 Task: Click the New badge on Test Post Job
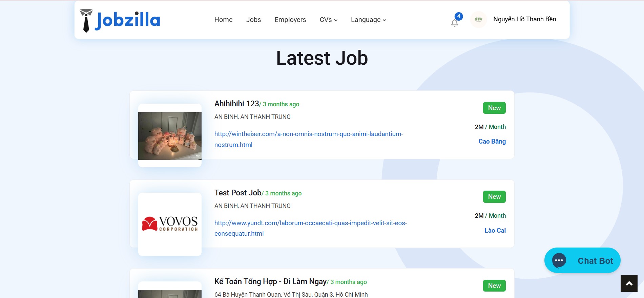(494, 197)
